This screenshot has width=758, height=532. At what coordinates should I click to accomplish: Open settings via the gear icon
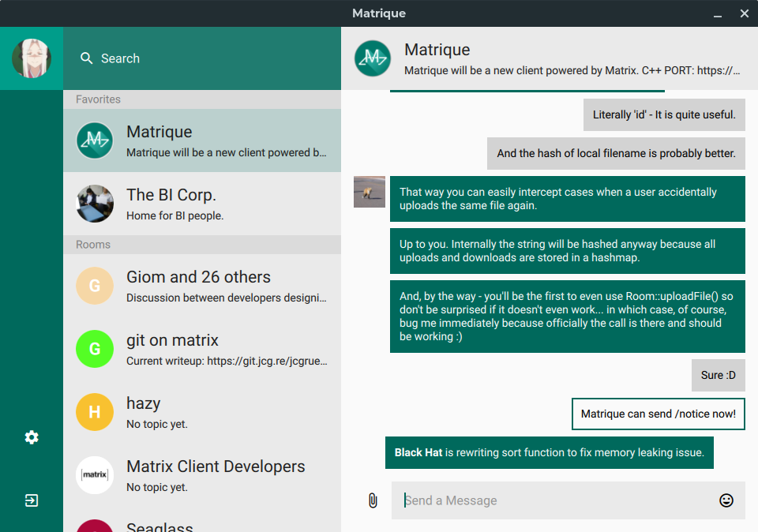pyautogui.click(x=32, y=437)
